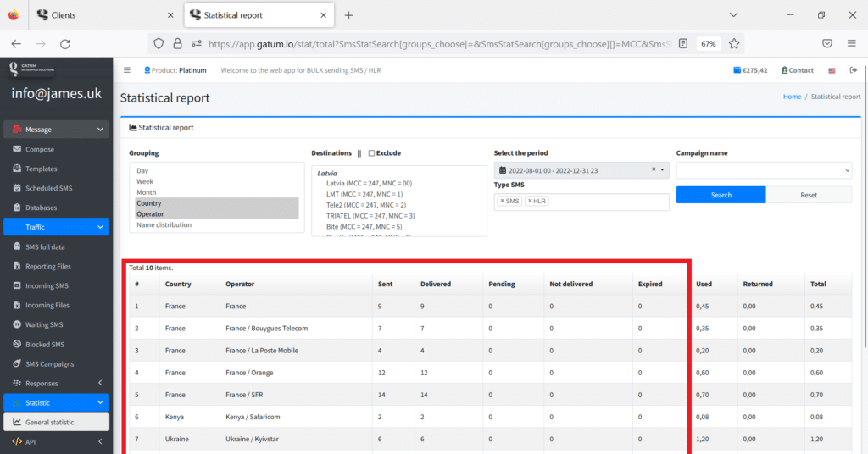The image size is (868, 454).
Task: Clear the selected period date range
Action: pos(654,169)
